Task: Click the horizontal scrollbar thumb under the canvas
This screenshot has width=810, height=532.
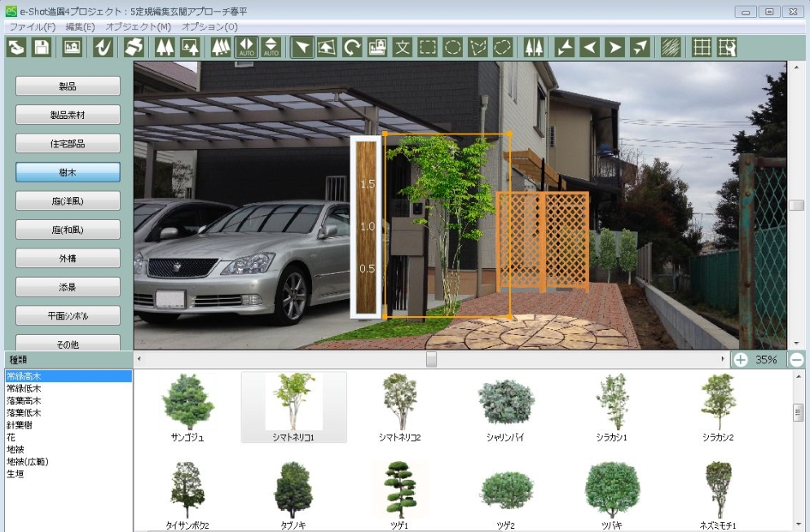Action: point(431,359)
